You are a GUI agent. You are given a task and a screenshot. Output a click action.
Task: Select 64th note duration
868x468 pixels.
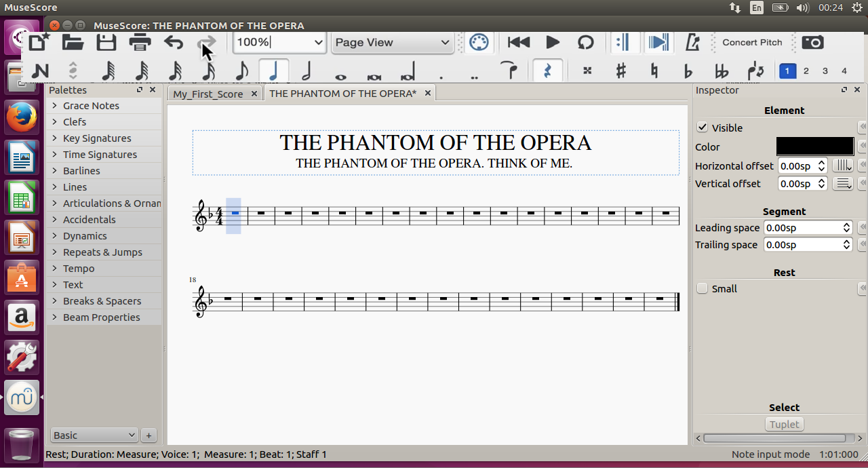click(x=108, y=71)
